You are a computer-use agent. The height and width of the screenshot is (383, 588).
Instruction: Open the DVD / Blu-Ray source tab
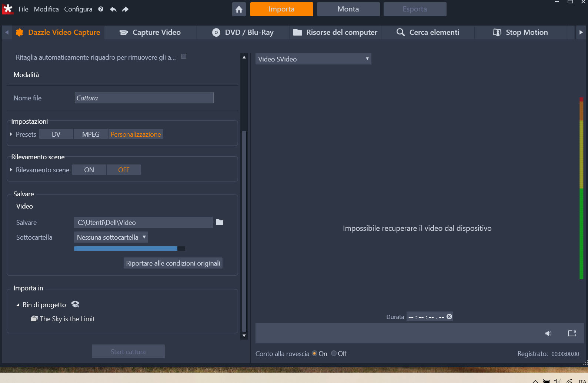point(243,32)
